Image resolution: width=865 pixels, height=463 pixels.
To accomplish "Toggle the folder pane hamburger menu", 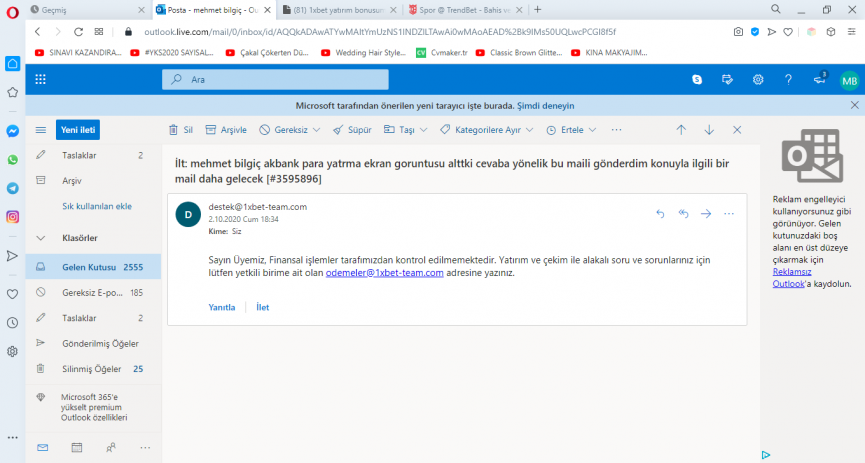I will [41, 130].
